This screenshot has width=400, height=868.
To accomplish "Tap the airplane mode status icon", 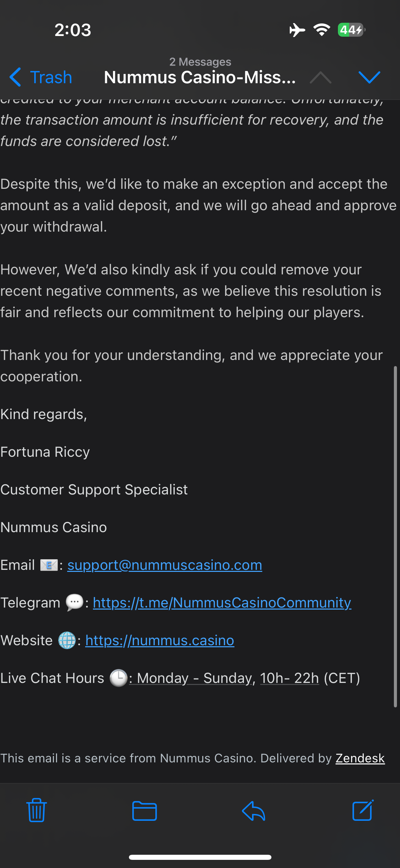I will pyautogui.click(x=297, y=30).
